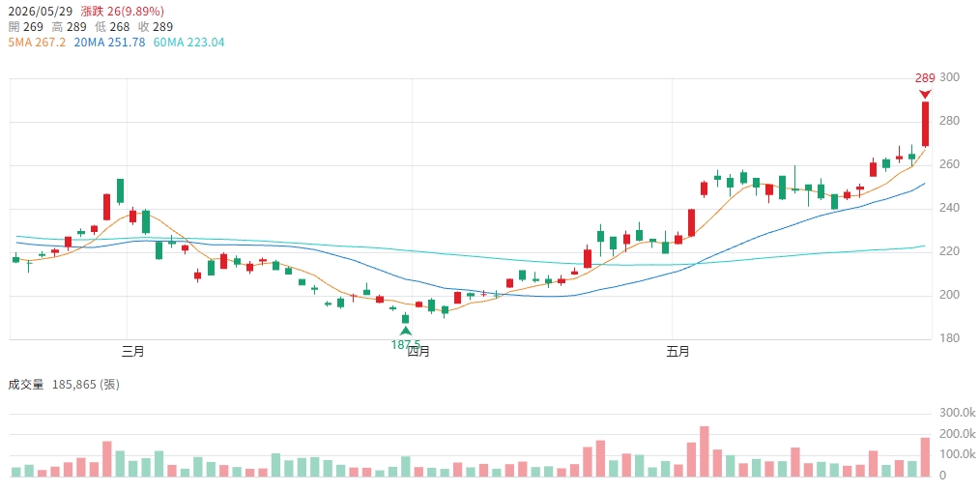
Task: Select the tallest red volume bar in May
Action: pyautogui.click(x=705, y=451)
